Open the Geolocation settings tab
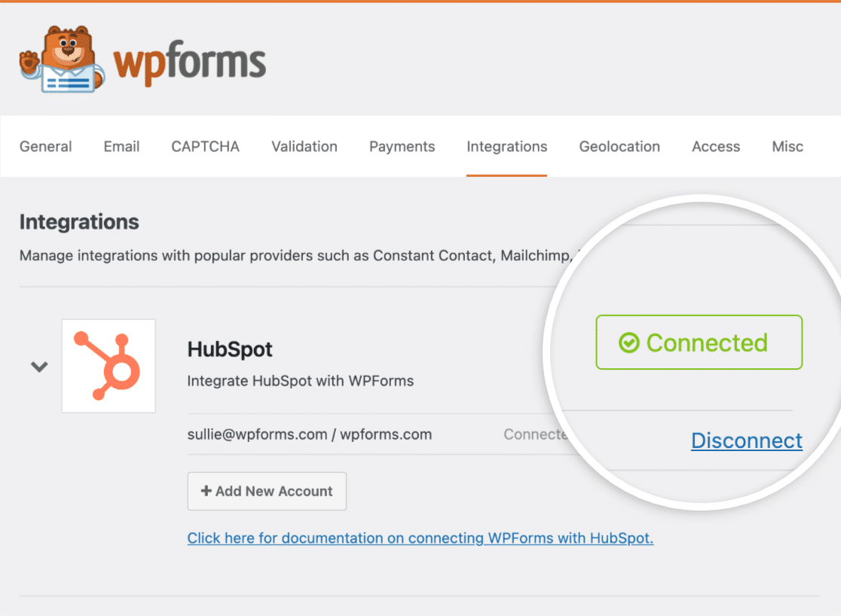The width and height of the screenshot is (841, 616). coord(619,147)
